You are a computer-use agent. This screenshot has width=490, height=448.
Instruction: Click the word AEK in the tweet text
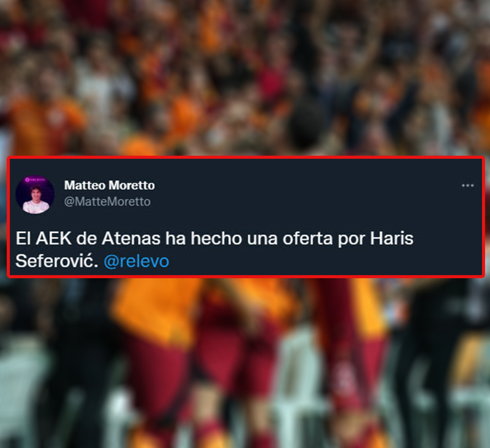point(54,238)
